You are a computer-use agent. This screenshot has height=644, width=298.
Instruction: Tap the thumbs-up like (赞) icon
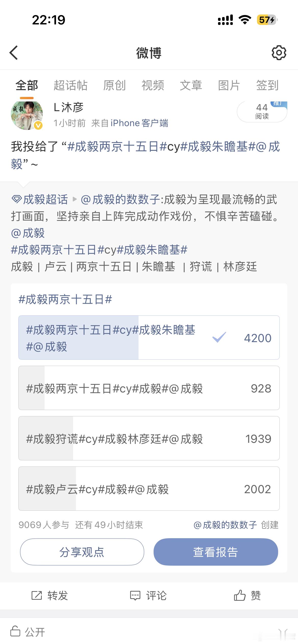(x=240, y=595)
